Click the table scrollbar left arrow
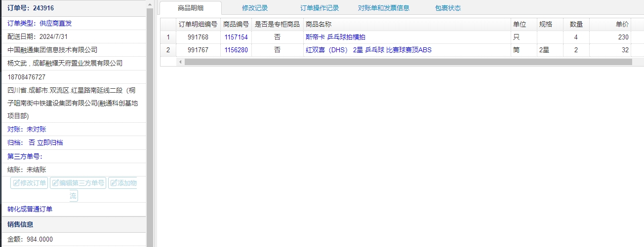Screen dimensions: 644x247 (x=180, y=62)
